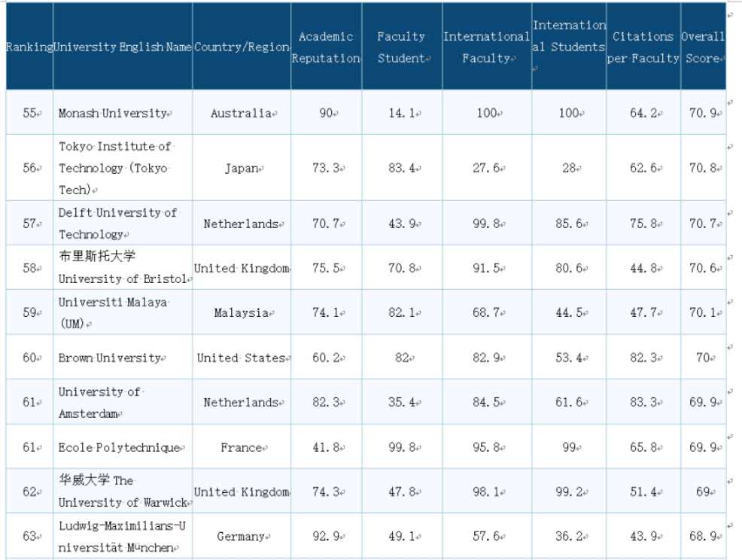Screen dimensions: 742x560
Task: Select the Australia country cell
Action: [x=243, y=113]
